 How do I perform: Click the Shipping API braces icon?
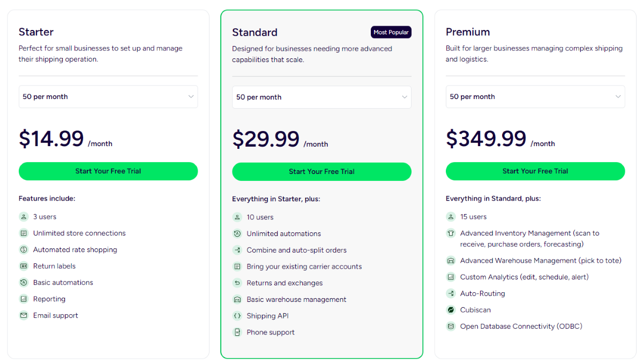pyautogui.click(x=237, y=316)
